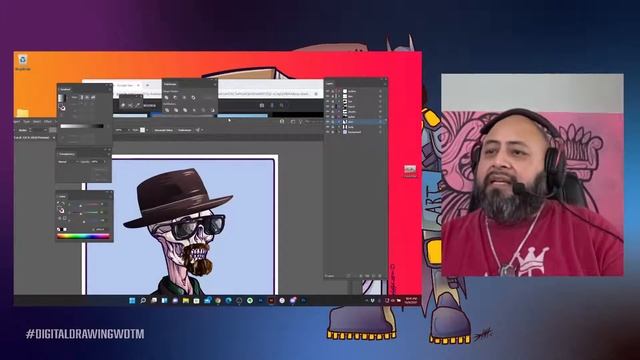This screenshot has width=640, height=360.
Task: Expand the topmost layer's disclosure arrow
Action: [x=339, y=91]
